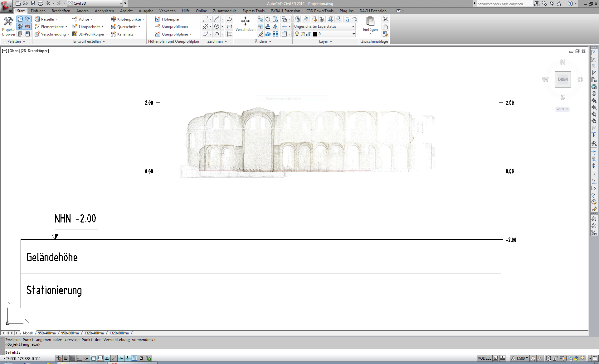Click the workspace switching gear in status bar
Viewport: 599px width, 364px height.
(548, 358)
